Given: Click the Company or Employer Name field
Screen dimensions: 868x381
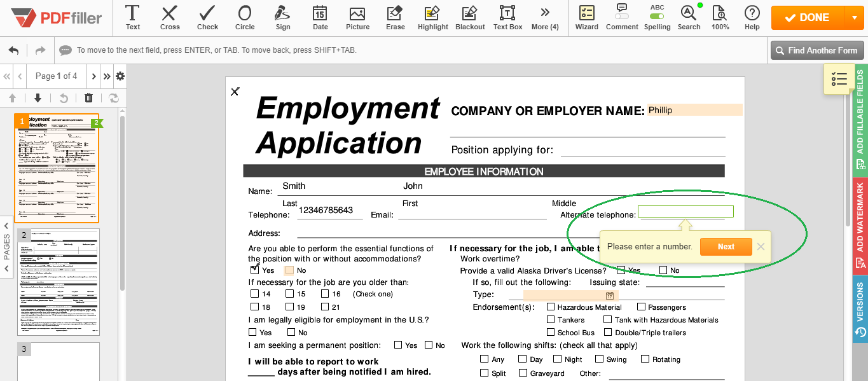Looking at the screenshot, I should [x=694, y=110].
